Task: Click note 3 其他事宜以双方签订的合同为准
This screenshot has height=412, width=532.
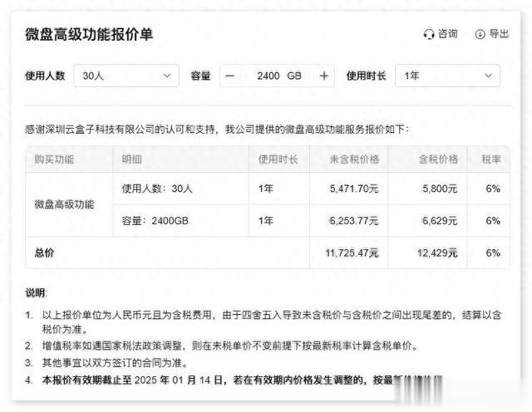Action: [115, 363]
